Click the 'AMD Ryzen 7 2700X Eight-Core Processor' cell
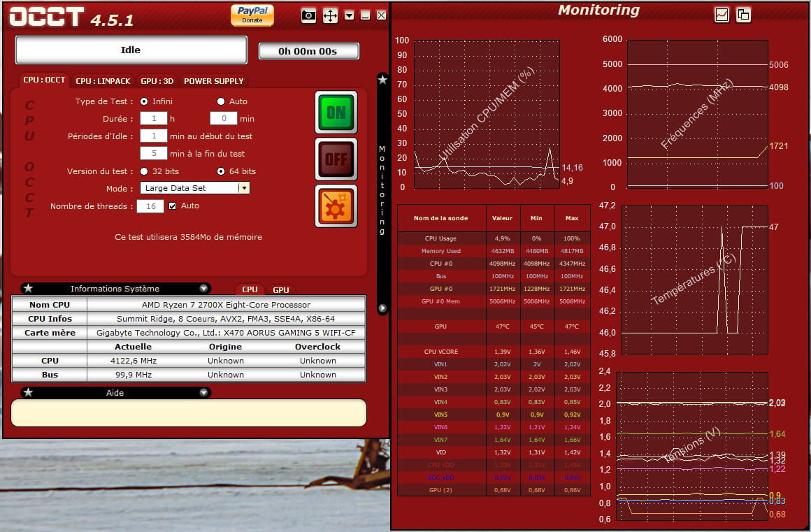This screenshot has height=532, width=811. click(227, 305)
